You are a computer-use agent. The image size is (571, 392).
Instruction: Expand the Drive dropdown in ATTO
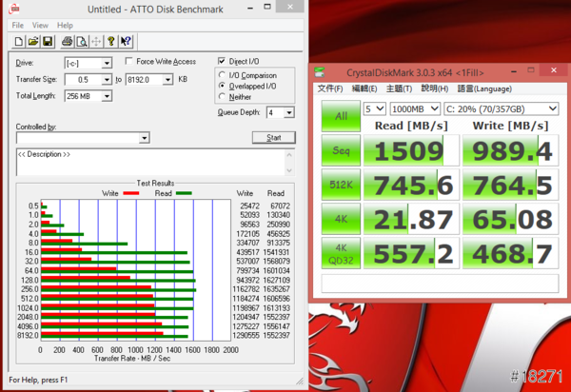[105, 63]
